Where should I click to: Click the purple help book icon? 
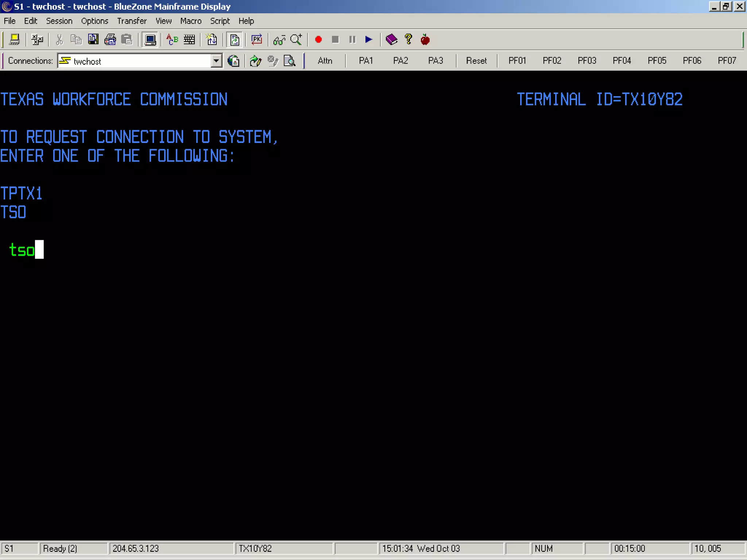(391, 39)
